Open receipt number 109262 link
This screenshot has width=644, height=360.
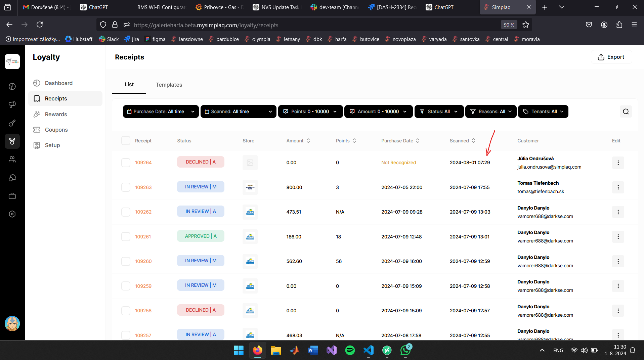pyautogui.click(x=143, y=212)
